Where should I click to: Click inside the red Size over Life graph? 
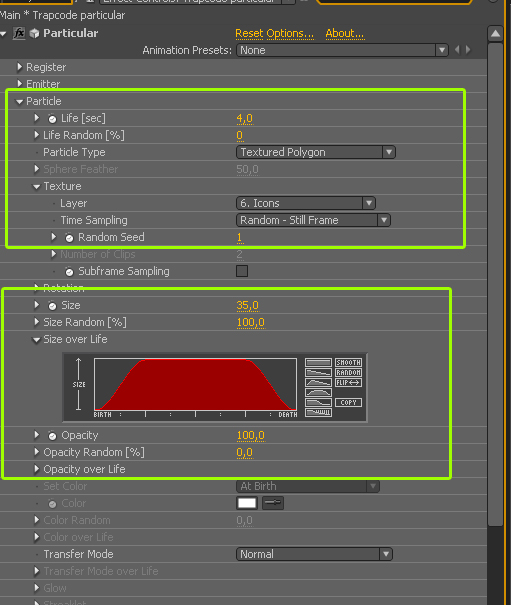coord(195,384)
